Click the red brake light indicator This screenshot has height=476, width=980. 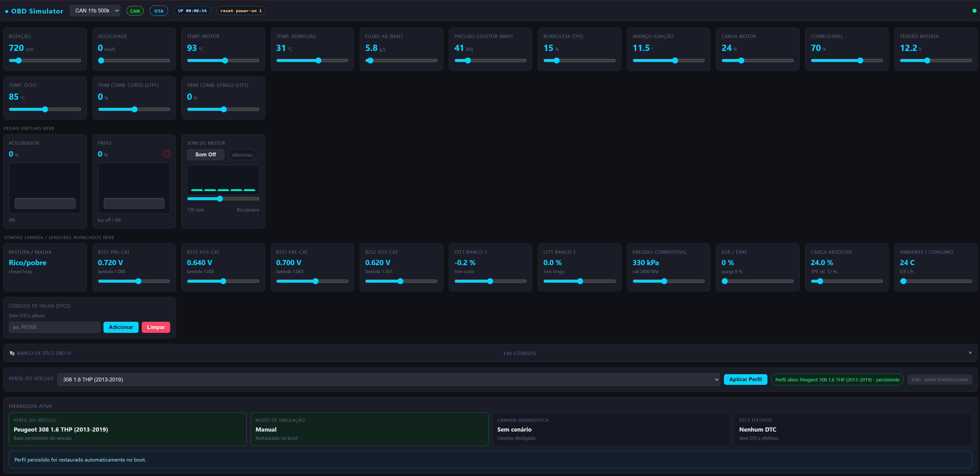(x=167, y=153)
